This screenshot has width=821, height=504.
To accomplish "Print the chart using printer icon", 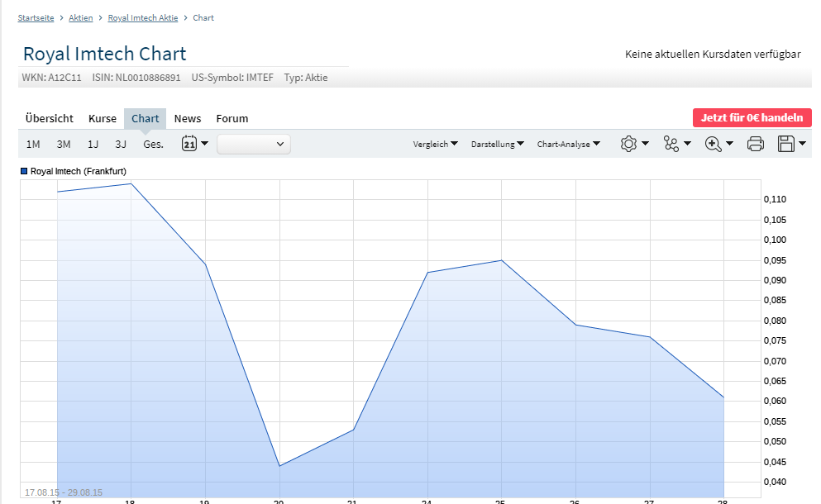I will point(755,144).
